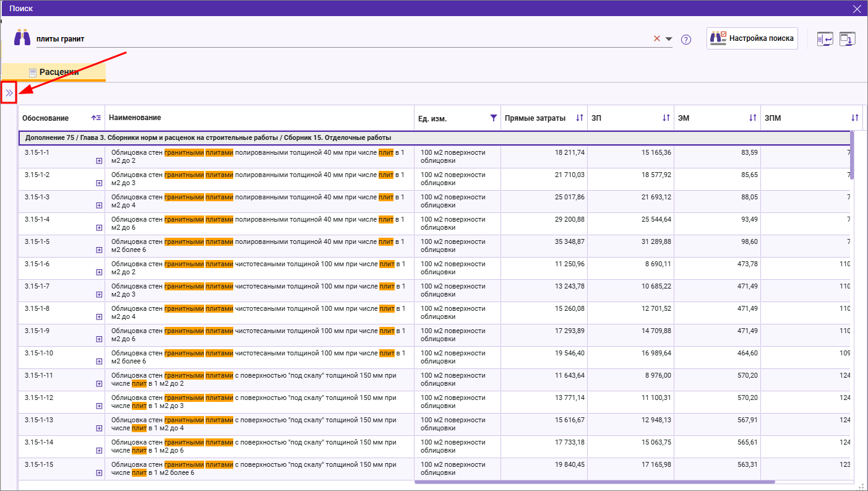Open Настройка поиска settings
868x491 pixels.
click(x=752, y=38)
